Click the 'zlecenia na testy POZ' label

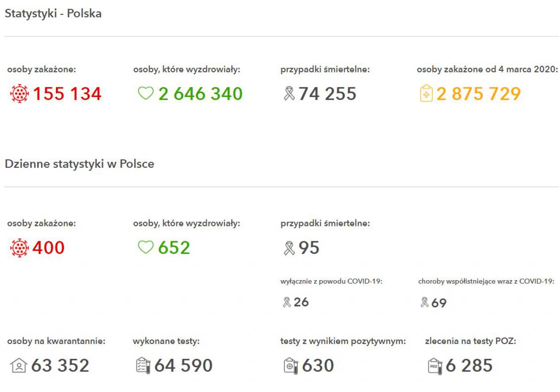pyautogui.click(x=470, y=341)
